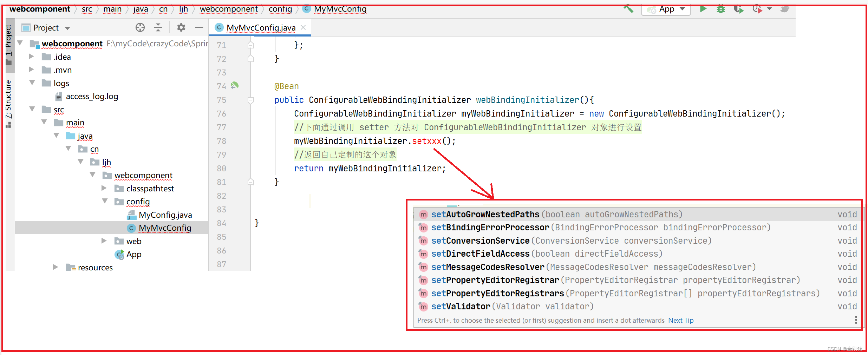
Task: Toggle the Z: Structure side tab
Action: tap(9, 104)
